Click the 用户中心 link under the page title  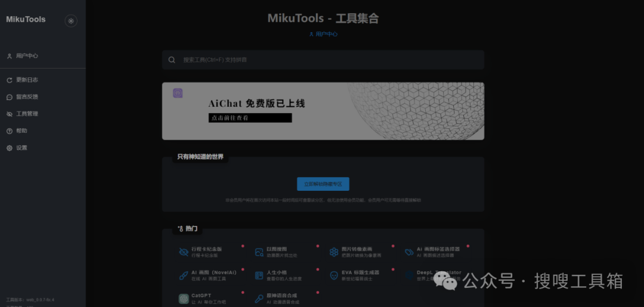(x=323, y=34)
